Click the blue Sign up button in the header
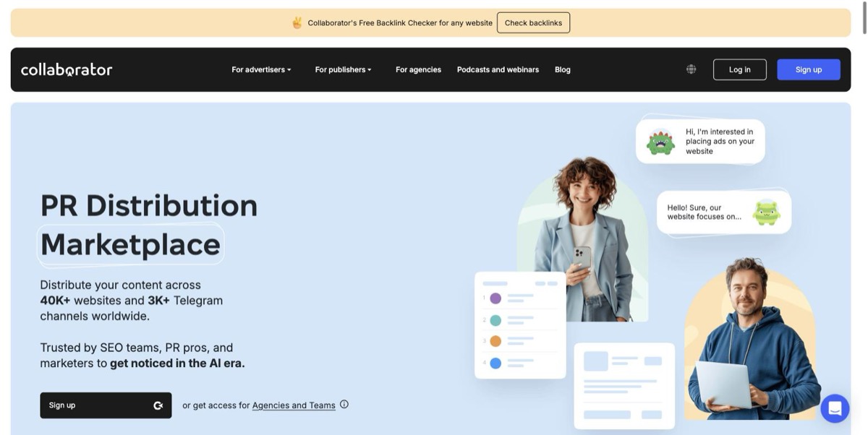The height and width of the screenshot is (435, 868). click(809, 69)
